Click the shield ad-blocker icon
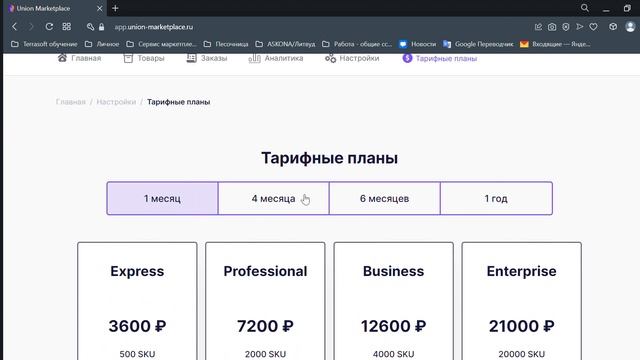 (566, 27)
